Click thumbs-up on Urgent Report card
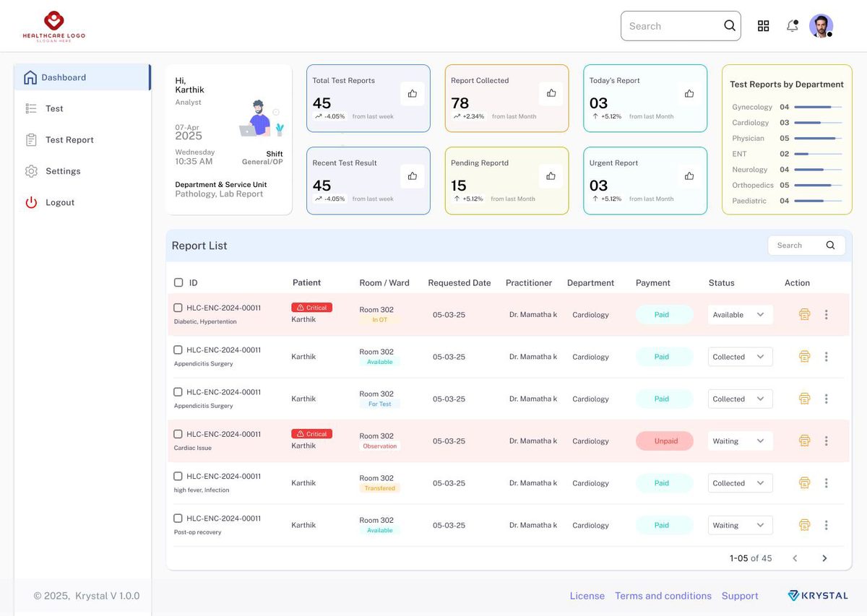867x616 pixels. (x=689, y=175)
